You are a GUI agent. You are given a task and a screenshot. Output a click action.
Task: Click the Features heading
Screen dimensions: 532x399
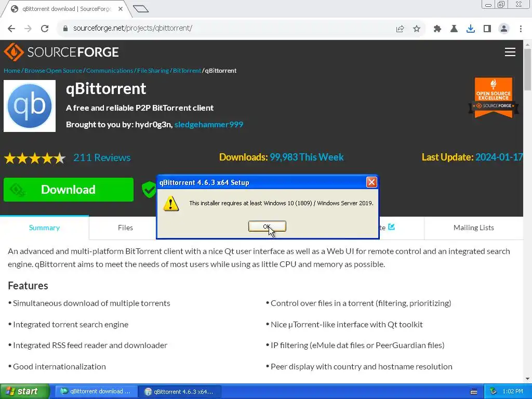coord(28,286)
